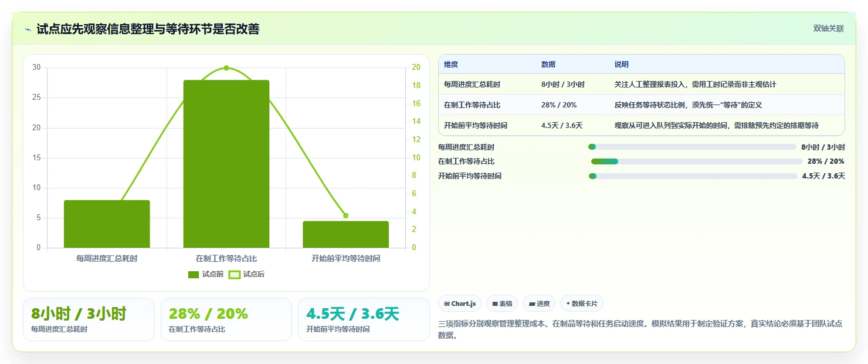Click the 在制工作等待占比 progress bar
868x364 pixels.
click(697, 161)
